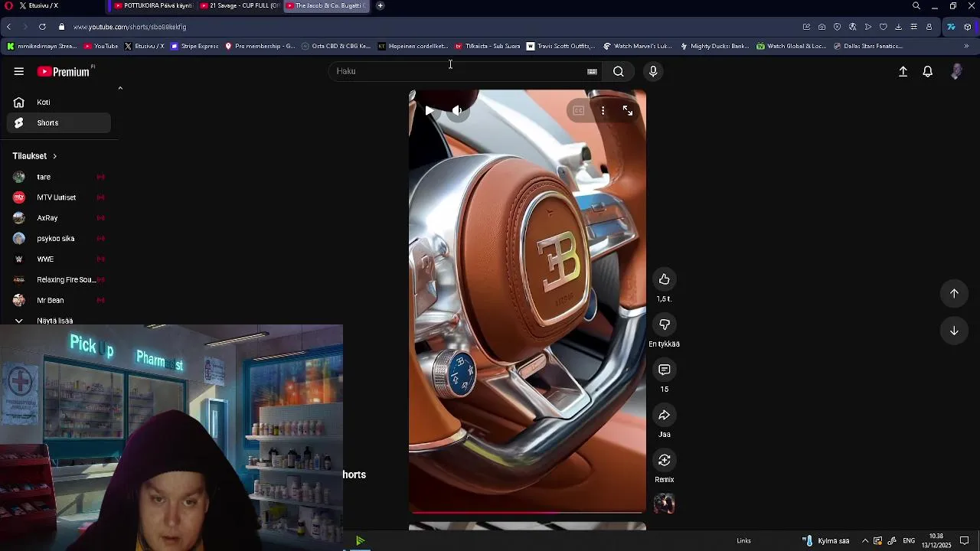Start voice search with microphone
Image resolution: width=980 pixels, height=551 pixels.
[653, 71]
